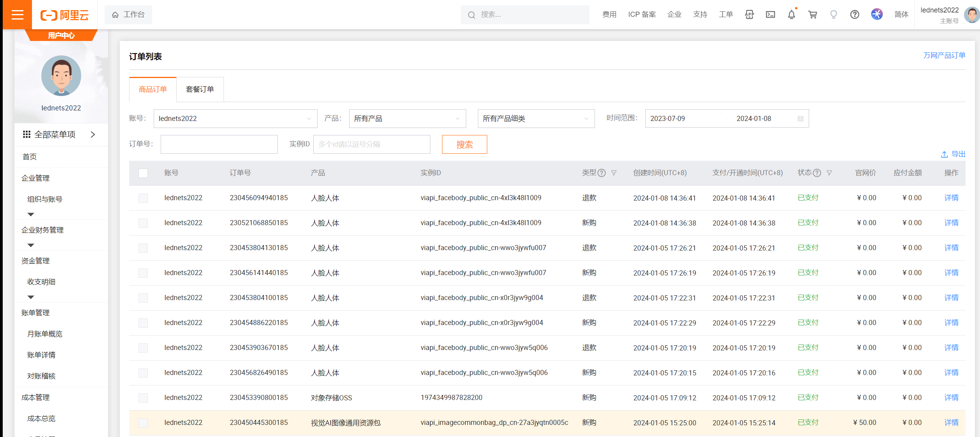980x437 pixels.
Task: Open 详情 for order 230456094940185
Action: click(x=951, y=198)
